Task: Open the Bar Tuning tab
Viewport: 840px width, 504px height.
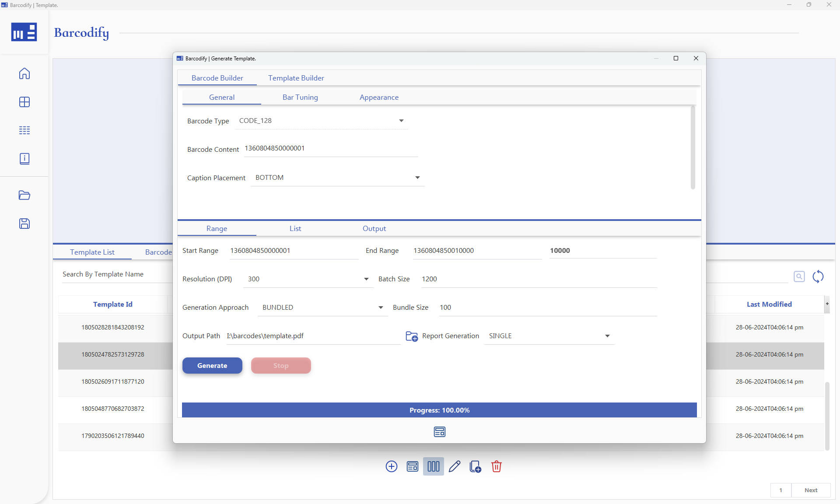Action: (x=300, y=97)
